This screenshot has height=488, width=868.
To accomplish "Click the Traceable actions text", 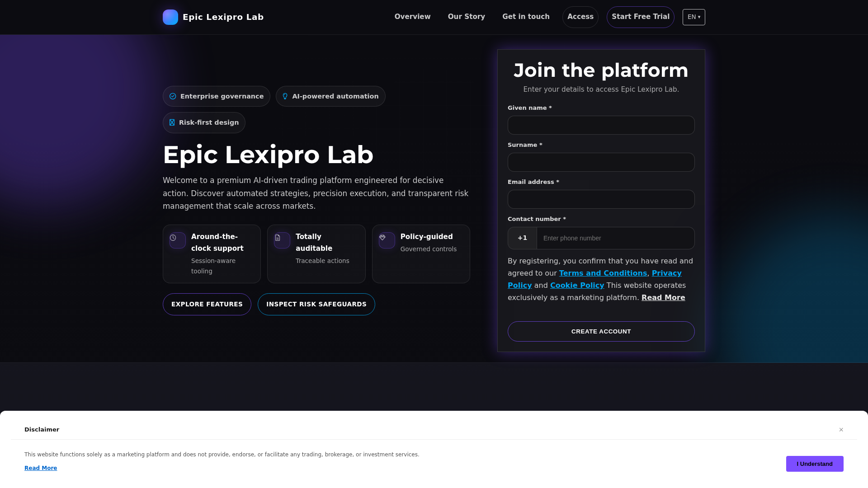I will point(322,261).
